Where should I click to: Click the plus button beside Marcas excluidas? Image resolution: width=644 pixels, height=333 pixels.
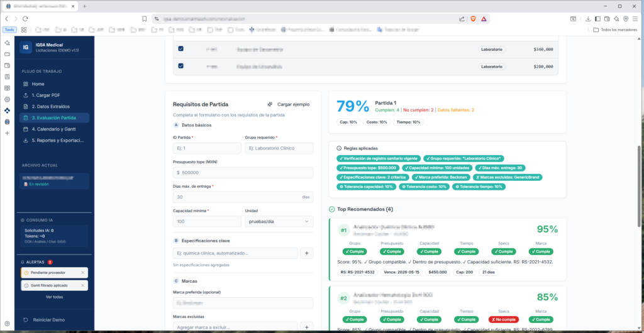click(306, 327)
